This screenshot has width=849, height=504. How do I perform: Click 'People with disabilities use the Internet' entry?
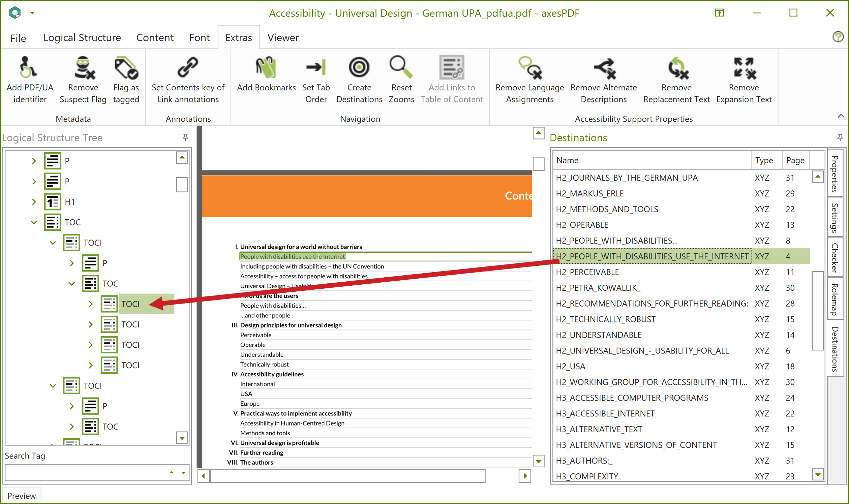tap(292, 256)
